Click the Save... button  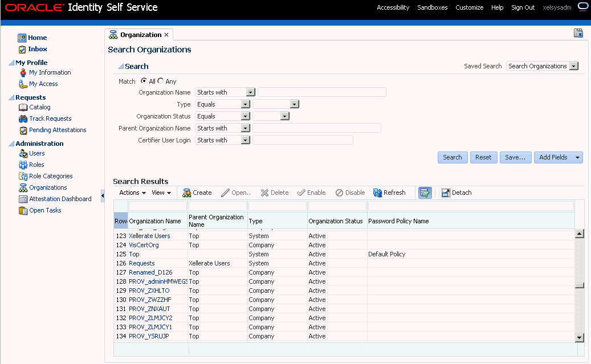pyautogui.click(x=515, y=158)
